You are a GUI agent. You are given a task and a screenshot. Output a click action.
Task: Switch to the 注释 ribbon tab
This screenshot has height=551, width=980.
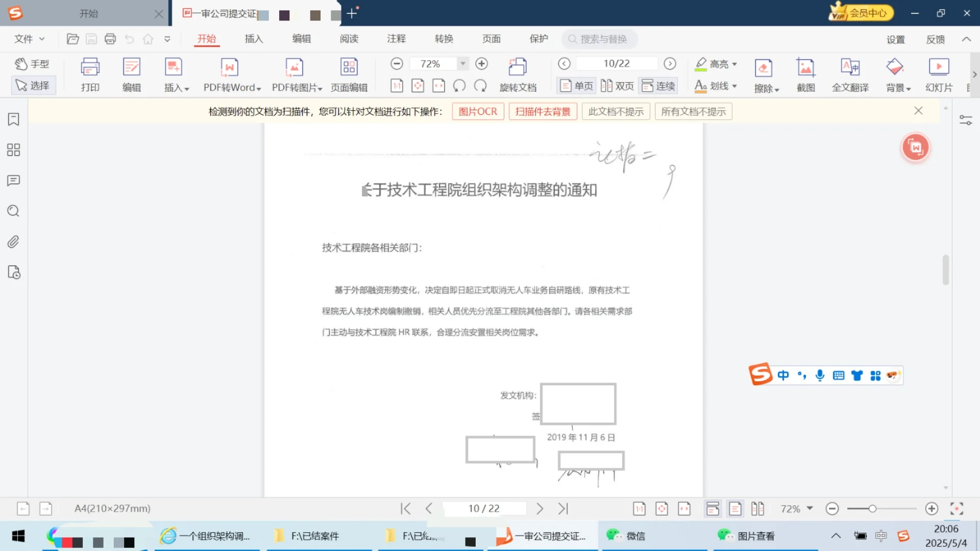pyautogui.click(x=396, y=38)
